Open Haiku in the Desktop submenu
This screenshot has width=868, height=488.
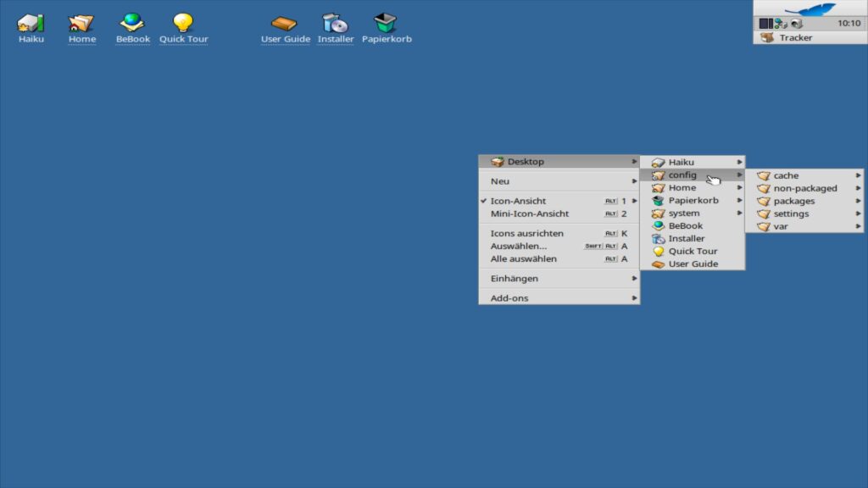(693, 162)
